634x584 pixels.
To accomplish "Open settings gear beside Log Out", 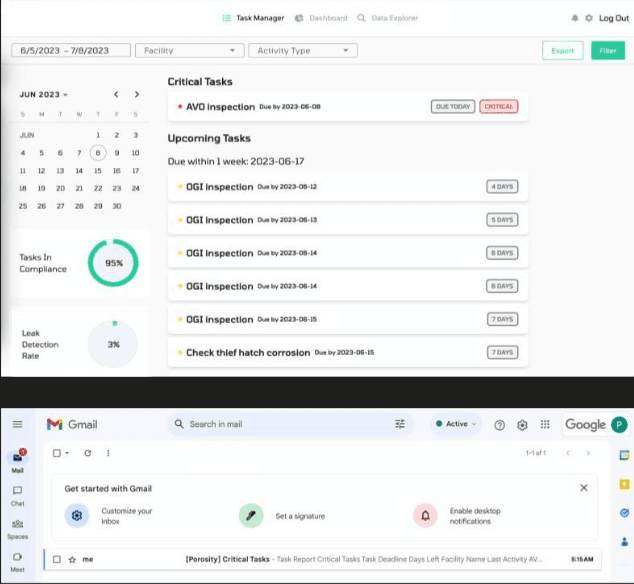I will click(x=588, y=18).
